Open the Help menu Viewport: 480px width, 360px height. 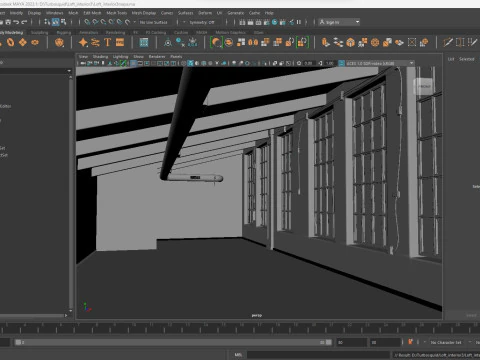269,13
